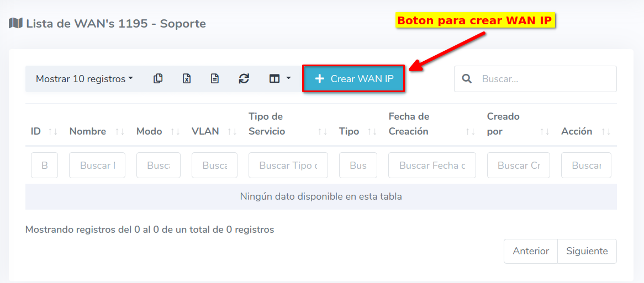This screenshot has width=644, height=283.
Task: Click the magnifying glass search icon
Action: (467, 79)
